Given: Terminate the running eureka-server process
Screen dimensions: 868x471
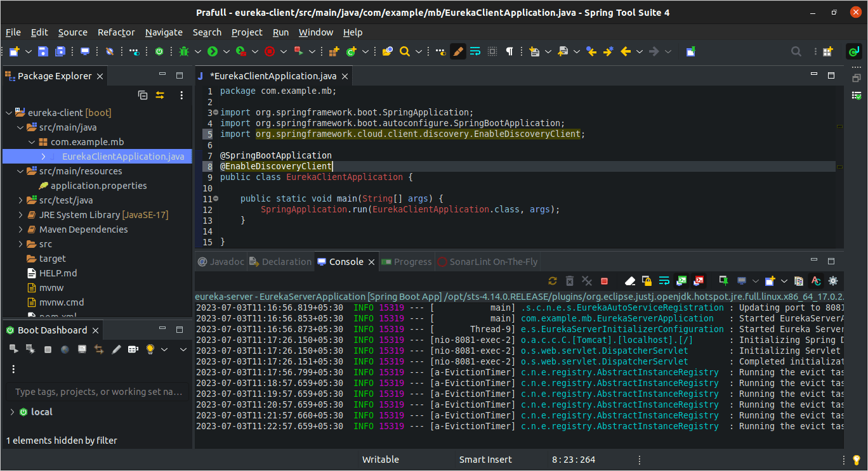Looking at the screenshot, I should tap(603, 281).
